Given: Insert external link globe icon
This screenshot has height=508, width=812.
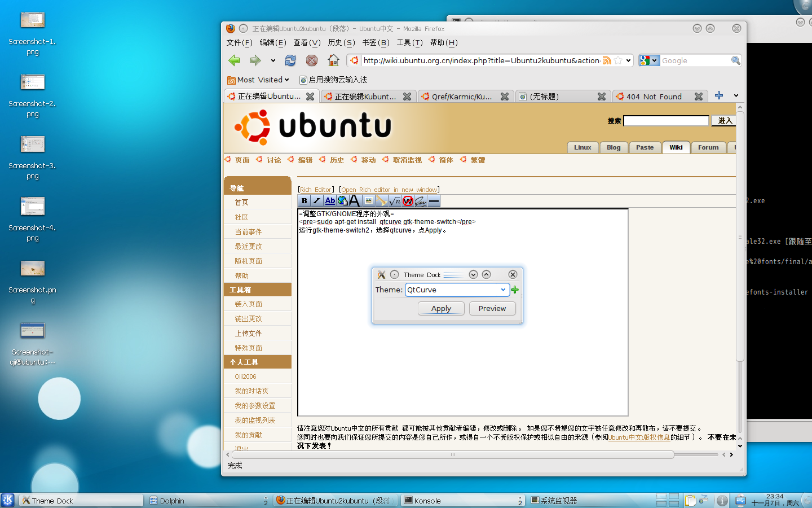Looking at the screenshot, I should pos(343,201).
